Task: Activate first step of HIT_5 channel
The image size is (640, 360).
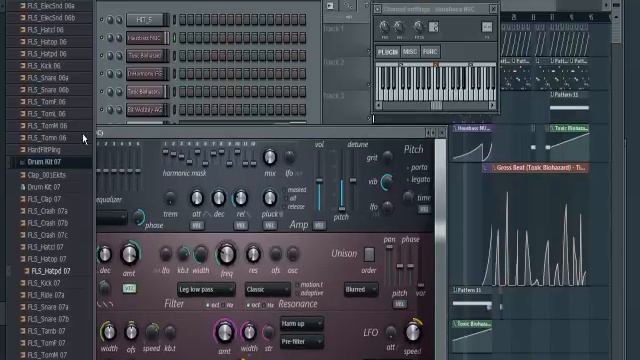Action: [x=182, y=20]
